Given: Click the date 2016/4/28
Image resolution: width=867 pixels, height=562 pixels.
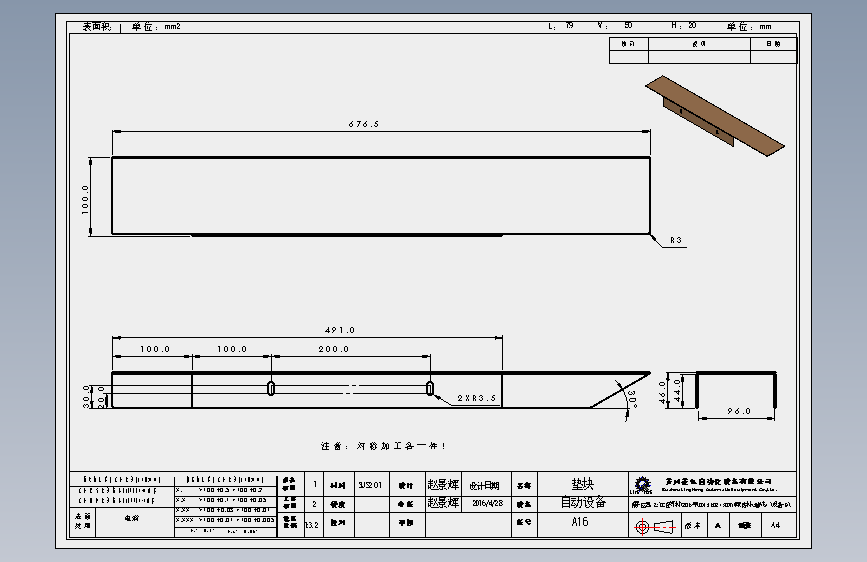Looking at the screenshot, I should [487, 503].
